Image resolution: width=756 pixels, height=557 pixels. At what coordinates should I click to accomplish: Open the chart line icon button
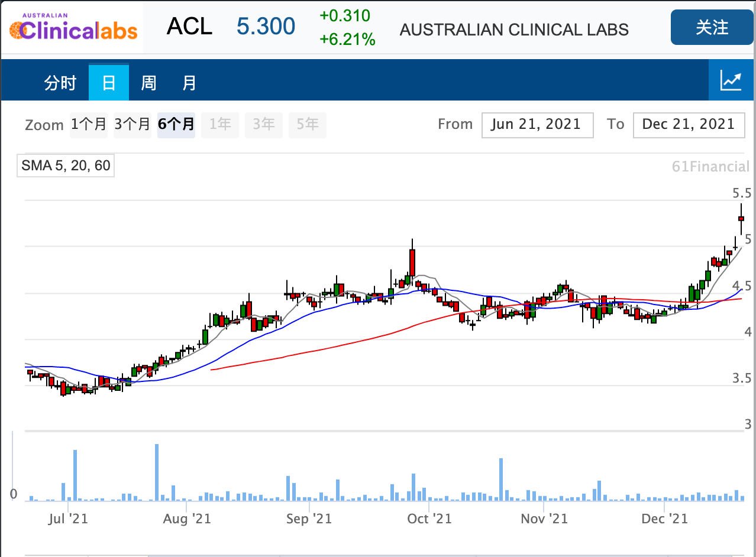click(x=732, y=80)
